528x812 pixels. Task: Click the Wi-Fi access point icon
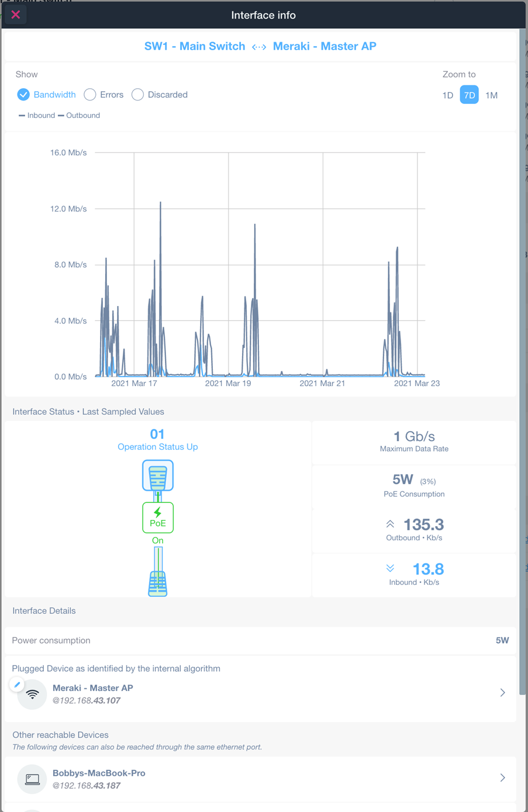32,695
